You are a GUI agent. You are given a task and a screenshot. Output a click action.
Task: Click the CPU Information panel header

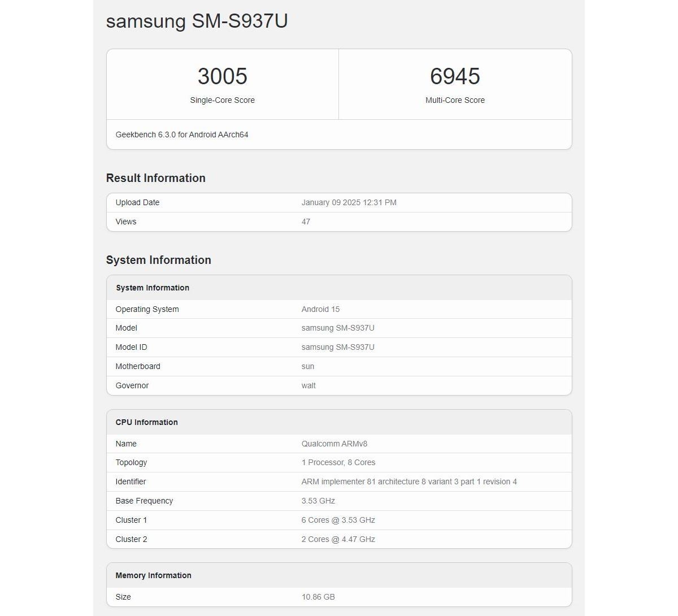pos(146,422)
